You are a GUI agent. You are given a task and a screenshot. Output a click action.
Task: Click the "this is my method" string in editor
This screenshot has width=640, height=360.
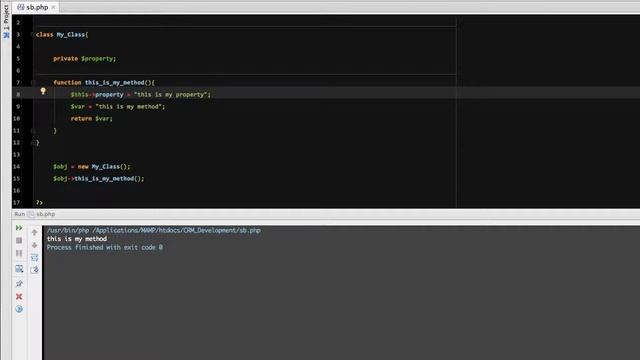[x=129, y=107]
